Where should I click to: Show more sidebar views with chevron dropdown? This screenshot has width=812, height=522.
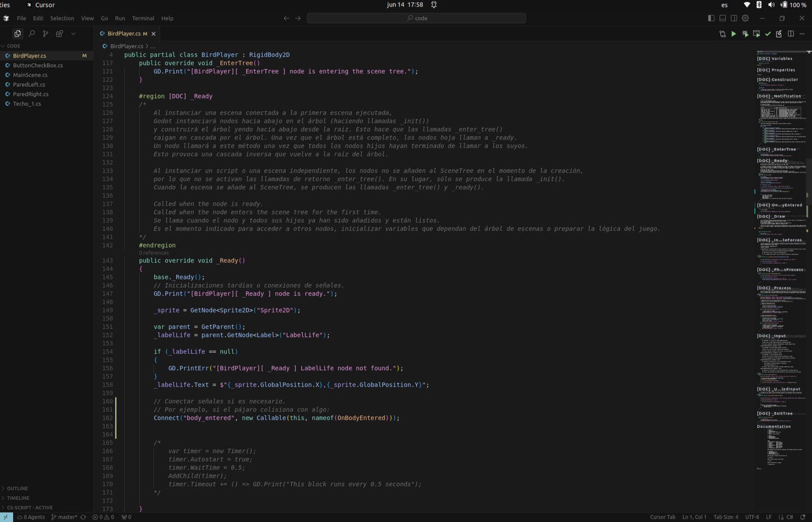pos(74,33)
